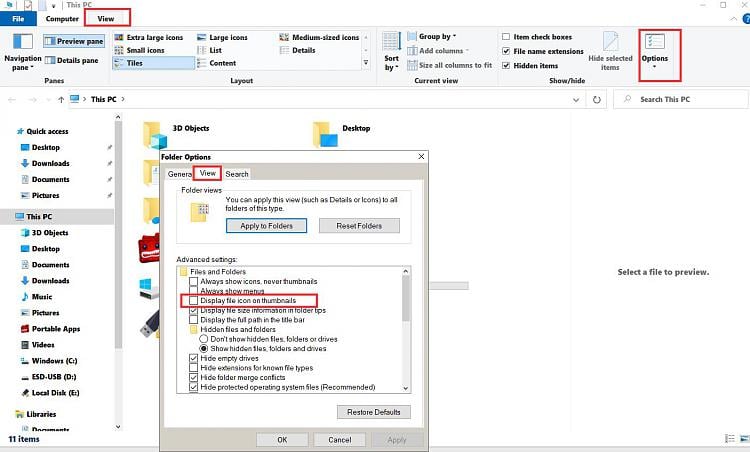Open the Group by dropdown
750x452 pixels.
pos(432,36)
